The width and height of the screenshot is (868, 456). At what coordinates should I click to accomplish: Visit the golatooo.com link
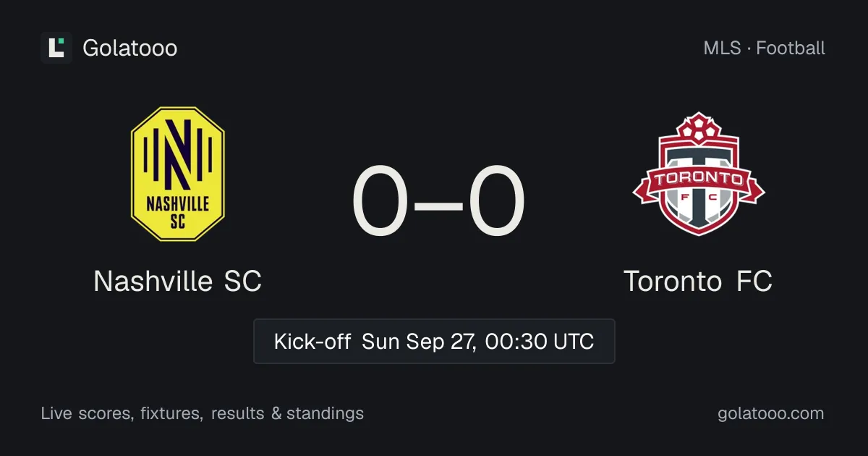pos(771,413)
